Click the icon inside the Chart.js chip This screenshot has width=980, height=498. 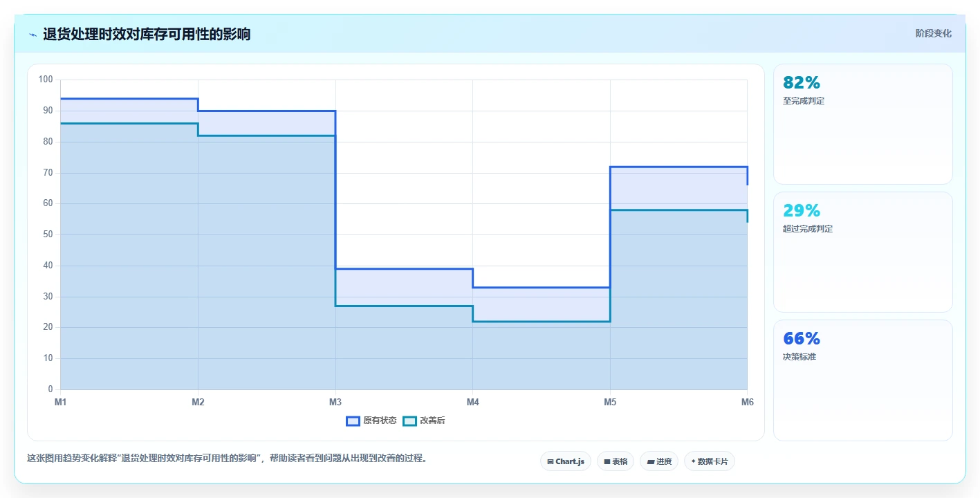550,461
